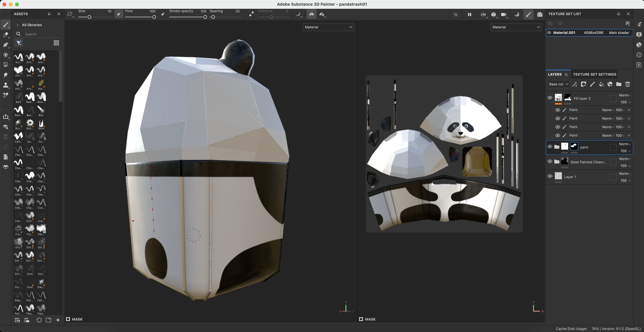This screenshot has width=644, height=332.
Task: Close the Assets panel
Action: pos(59,14)
